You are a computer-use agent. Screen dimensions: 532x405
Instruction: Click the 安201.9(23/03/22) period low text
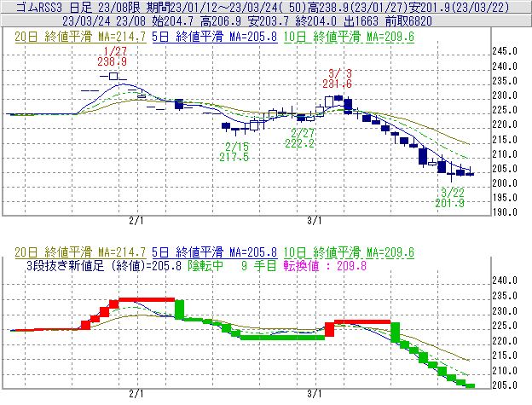click(459, 7)
